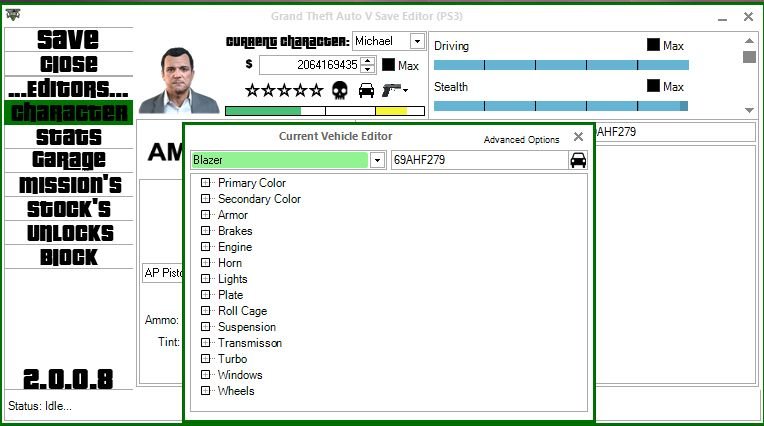The image size is (764, 426).
Task: Expand the Brakes tree node
Action: pyautogui.click(x=206, y=231)
